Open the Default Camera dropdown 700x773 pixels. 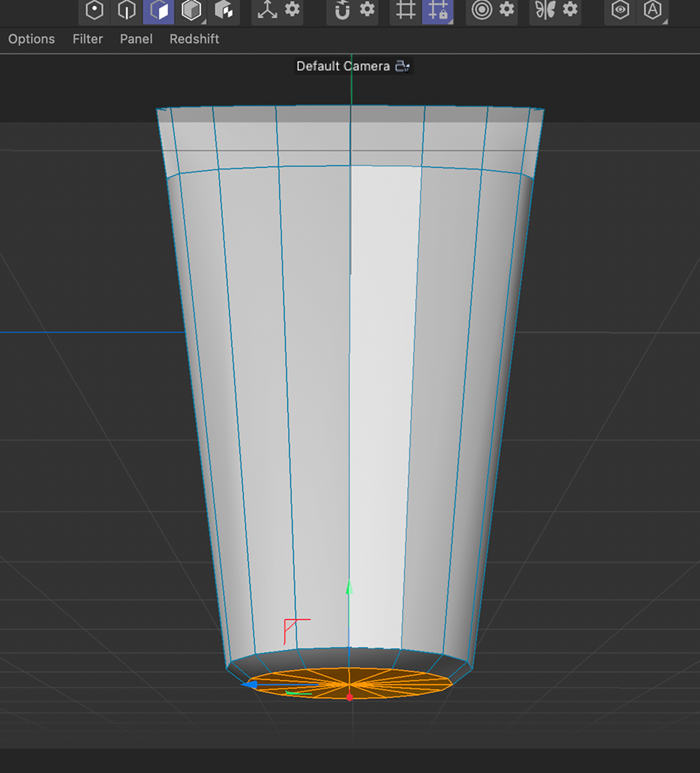tap(403, 66)
